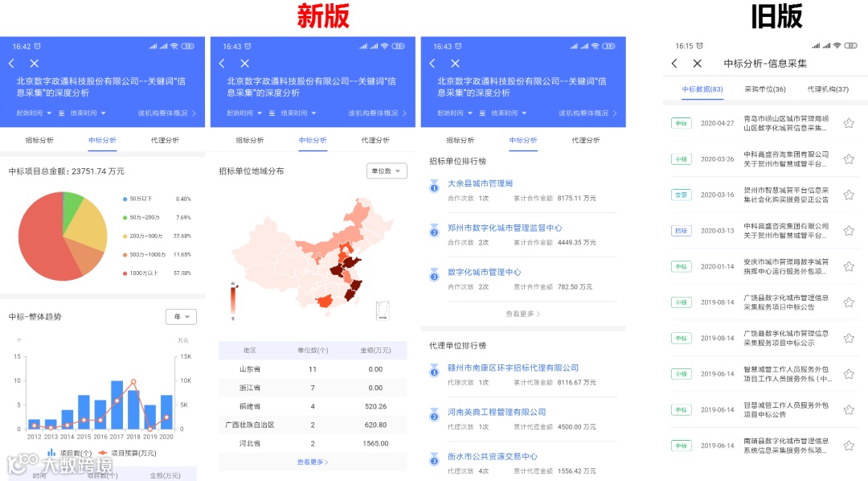Click rank 1 medal beside 赣州市南康区环宇招标代理有限公司
The image size is (868, 481).
pos(435,371)
